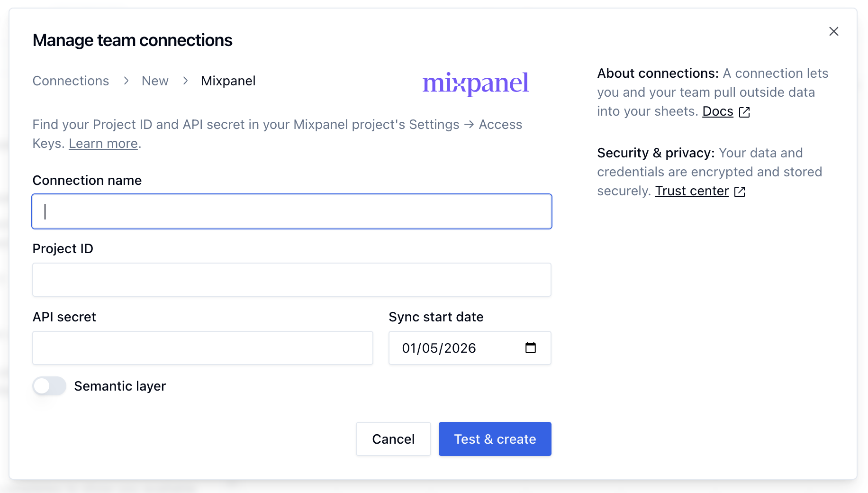Focus the Connection name field
This screenshot has height=493, width=868.
click(x=292, y=211)
